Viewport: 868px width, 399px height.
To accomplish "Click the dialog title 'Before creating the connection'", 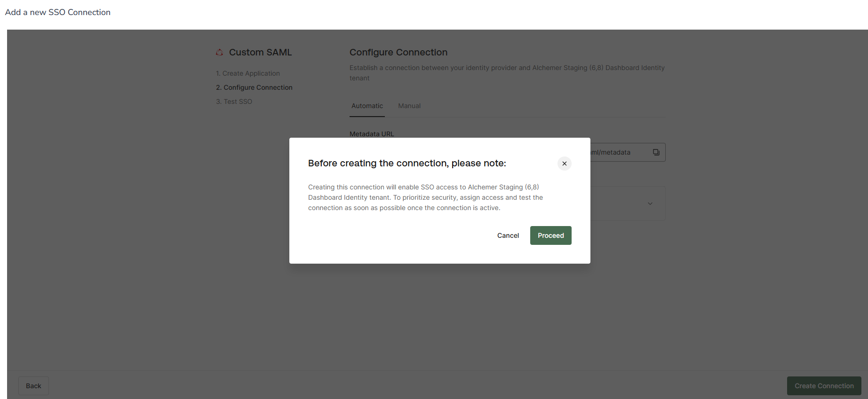I will pos(407,164).
